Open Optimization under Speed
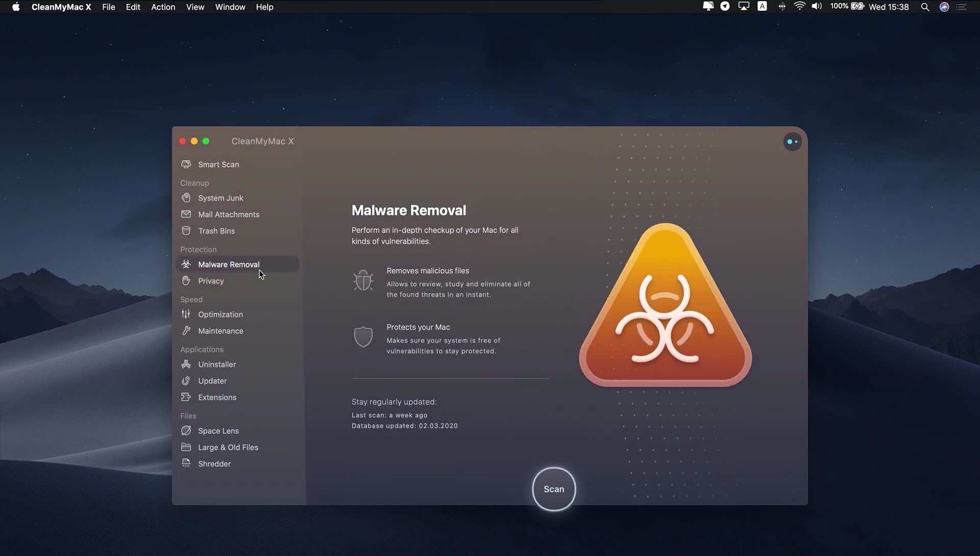Viewport: 980px width, 556px height. pyautogui.click(x=238, y=314)
